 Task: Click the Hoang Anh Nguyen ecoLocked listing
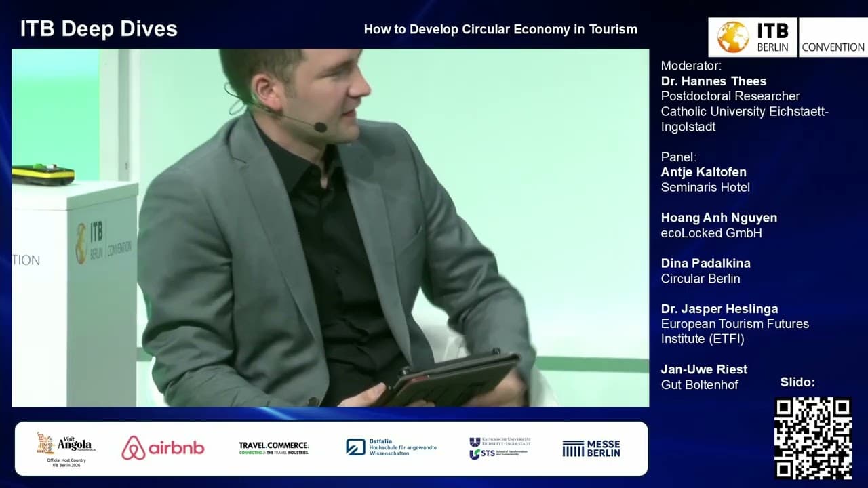(719, 218)
